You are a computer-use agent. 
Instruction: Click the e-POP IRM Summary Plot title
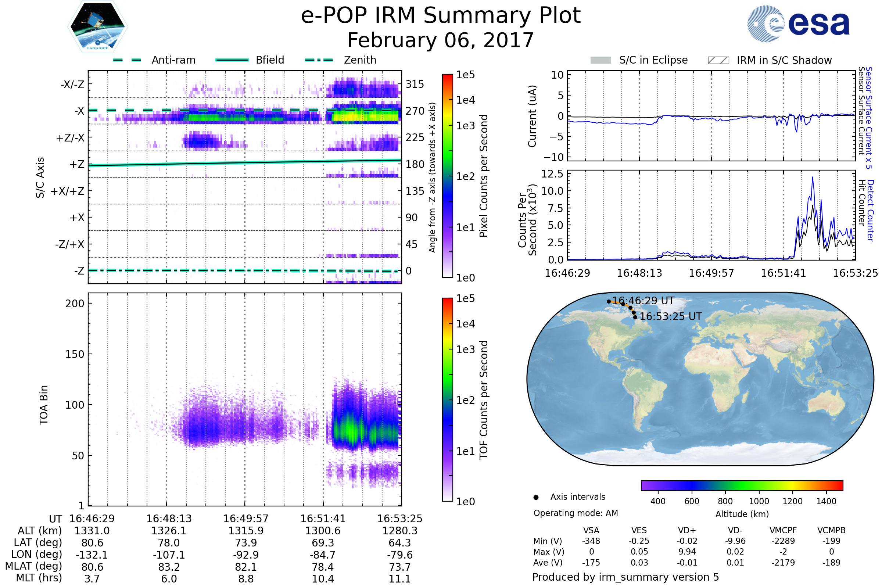click(x=441, y=16)
